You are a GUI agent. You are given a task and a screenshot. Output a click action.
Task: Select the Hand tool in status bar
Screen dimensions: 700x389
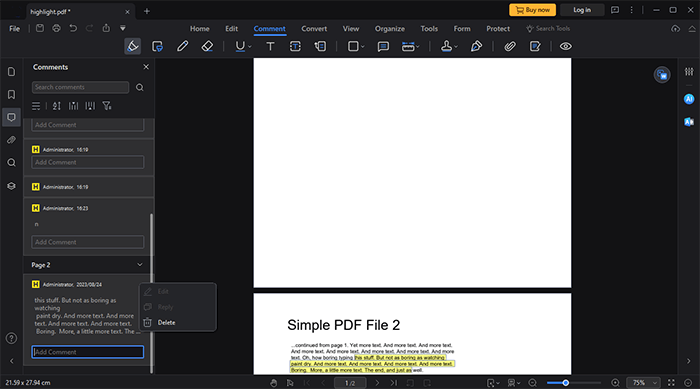coord(273,383)
